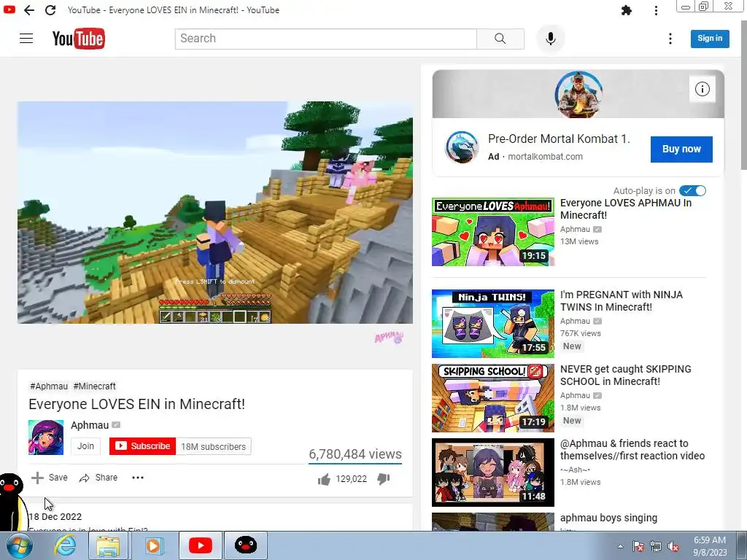Show hidden tray icons arrow
747x560 pixels.
[x=620, y=547]
